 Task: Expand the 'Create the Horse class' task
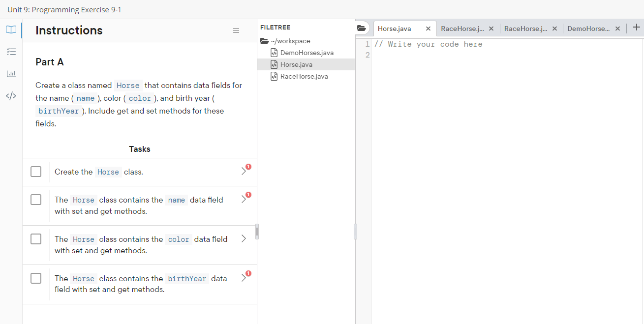243,171
